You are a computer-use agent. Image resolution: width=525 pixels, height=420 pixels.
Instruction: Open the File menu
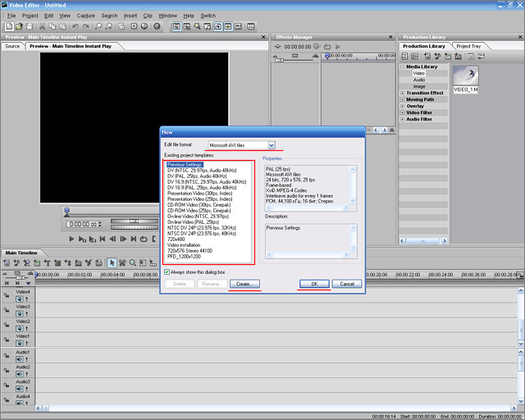click(x=11, y=16)
